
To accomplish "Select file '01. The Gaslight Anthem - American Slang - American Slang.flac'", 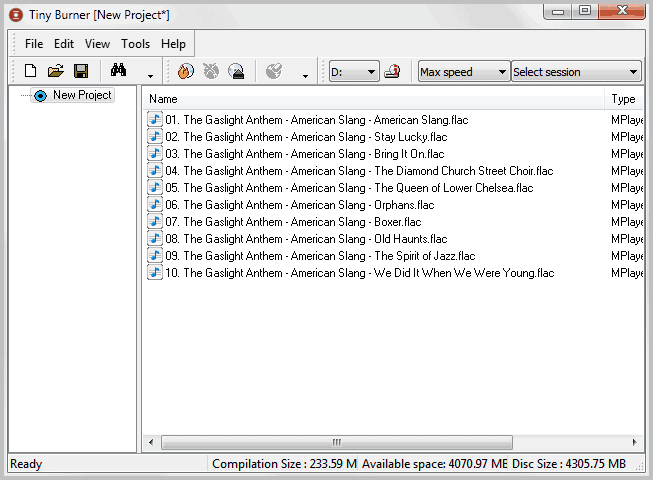I will [317, 120].
